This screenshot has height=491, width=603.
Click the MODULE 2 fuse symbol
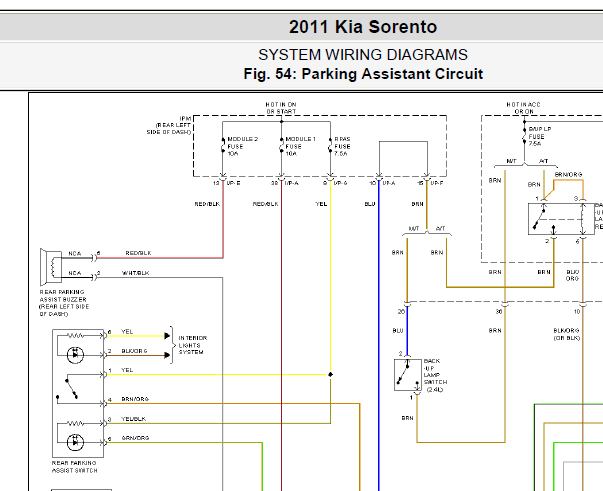pos(223,145)
